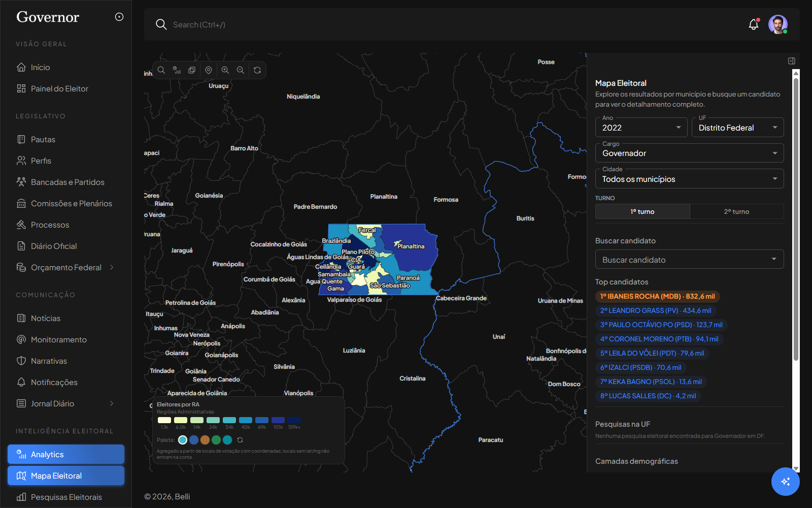Open the user avatar menu
812x508 pixels.
pos(777,24)
